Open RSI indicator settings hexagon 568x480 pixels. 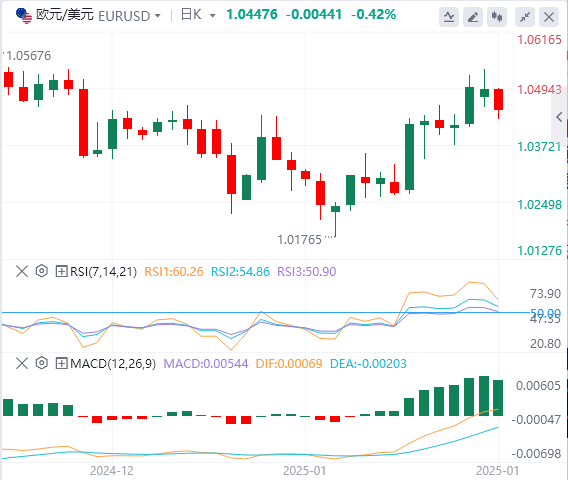coord(42,271)
